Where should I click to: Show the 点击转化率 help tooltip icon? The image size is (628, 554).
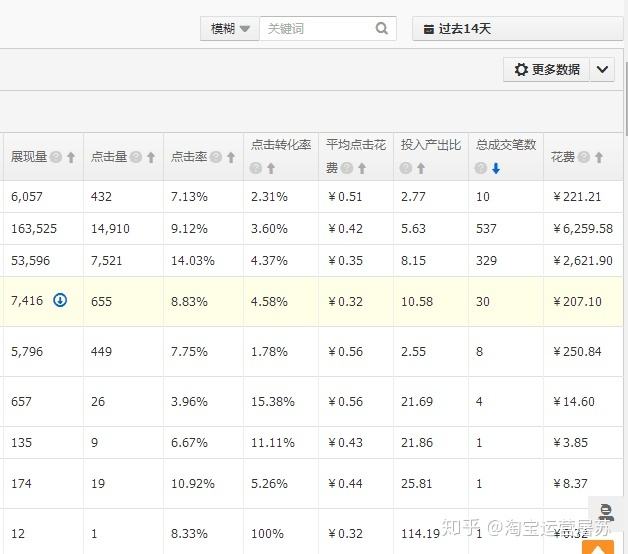pyautogui.click(x=256, y=168)
